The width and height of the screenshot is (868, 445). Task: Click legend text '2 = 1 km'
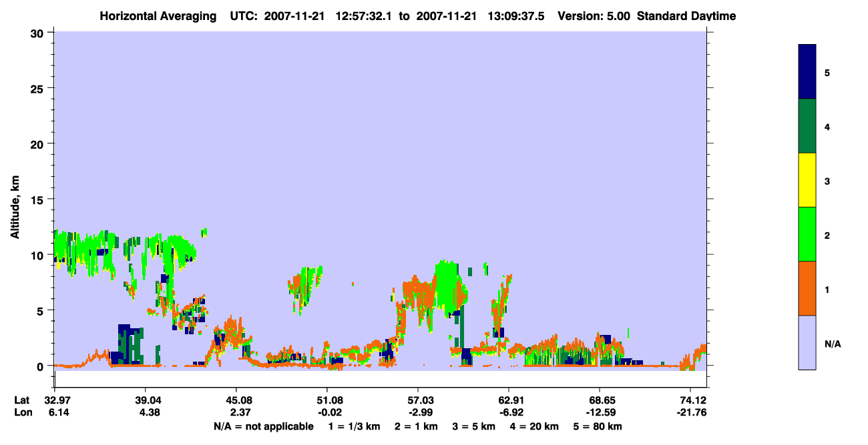coord(417,426)
